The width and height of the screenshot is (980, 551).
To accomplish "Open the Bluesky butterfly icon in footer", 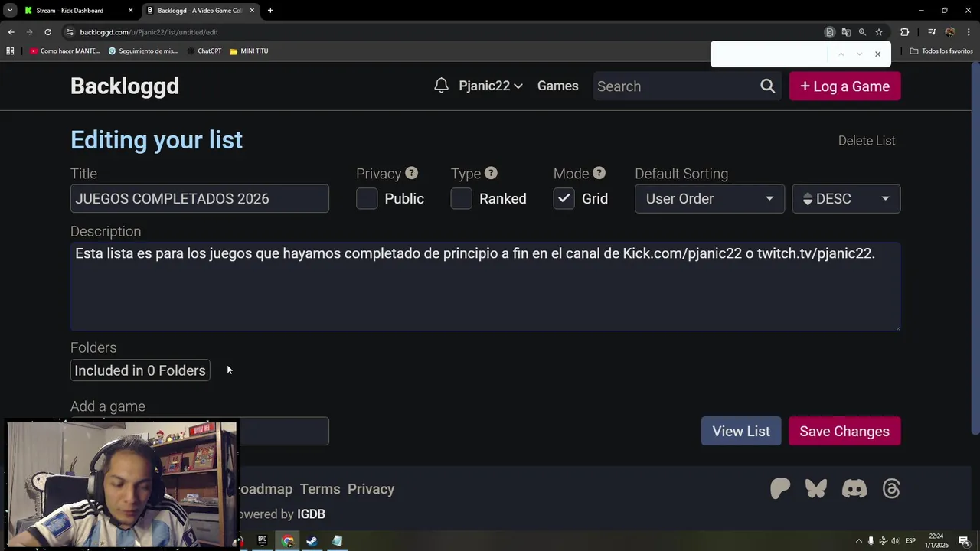I will pos(816,488).
